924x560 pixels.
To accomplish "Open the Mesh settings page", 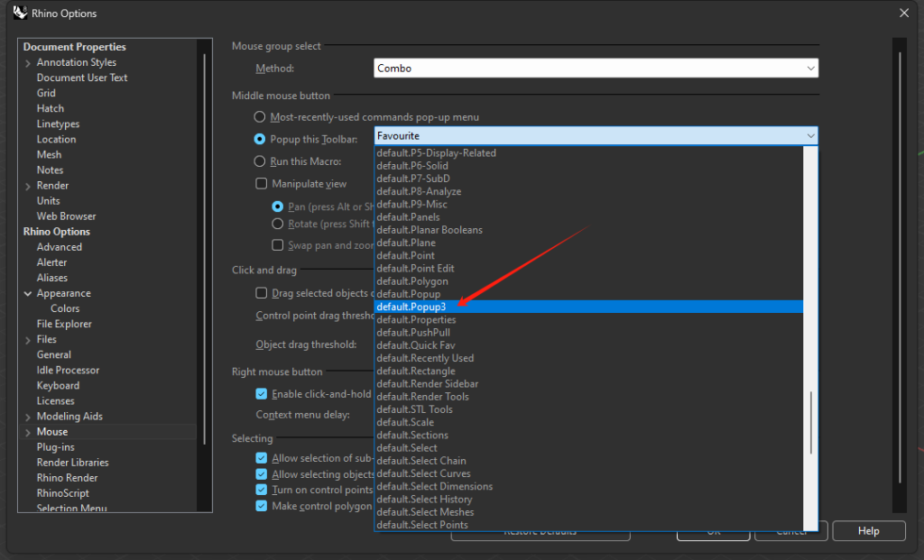I will [x=49, y=154].
